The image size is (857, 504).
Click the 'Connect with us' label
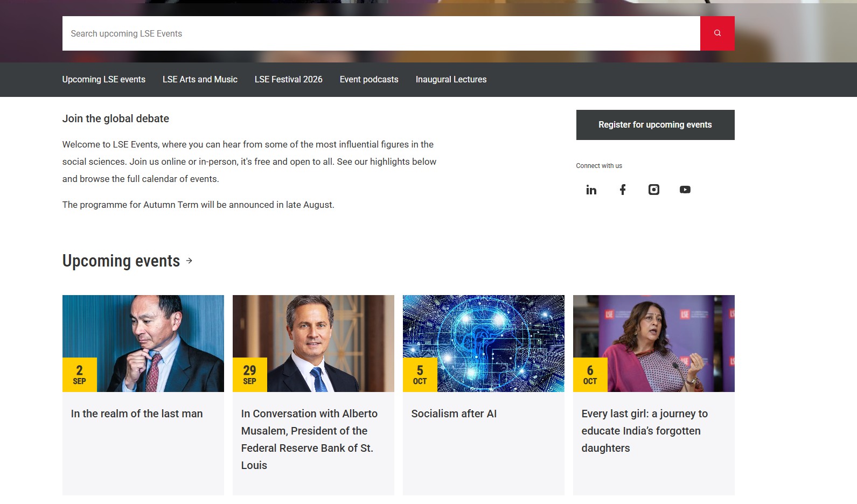[599, 166]
